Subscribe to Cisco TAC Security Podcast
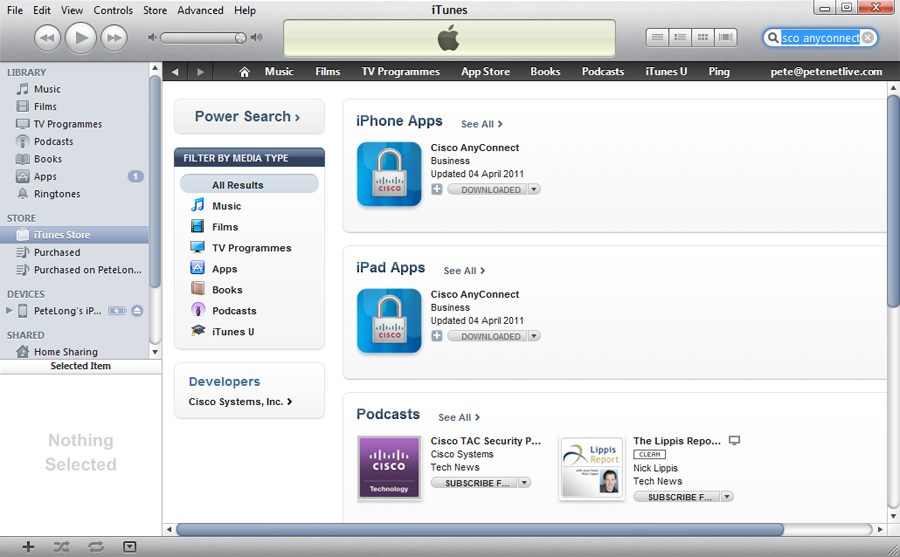The height and width of the screenshot is (557, 900). click(474, 483)
